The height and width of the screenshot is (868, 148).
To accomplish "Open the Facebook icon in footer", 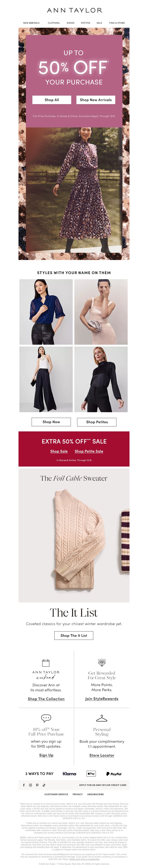I will point(24,785).
